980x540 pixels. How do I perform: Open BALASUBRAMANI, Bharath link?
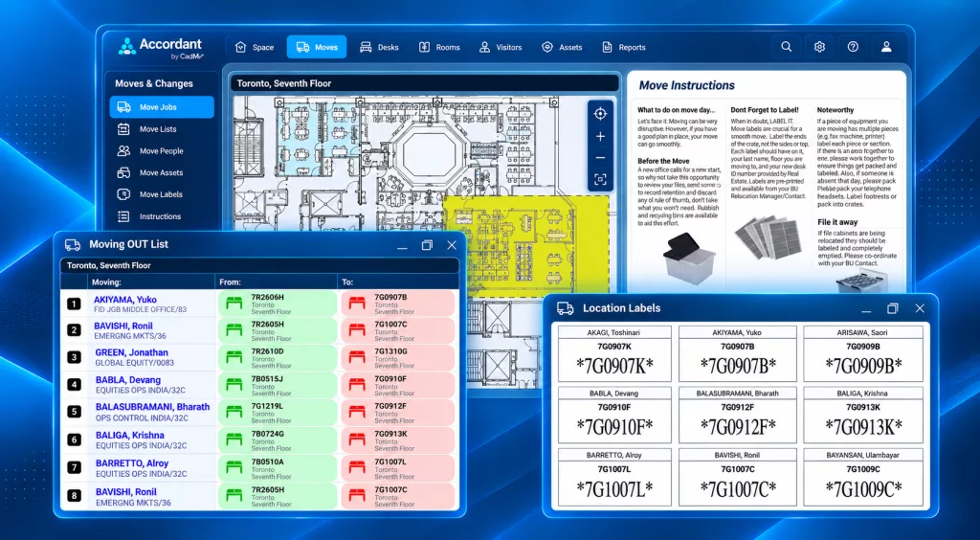(x=152, y=407)
